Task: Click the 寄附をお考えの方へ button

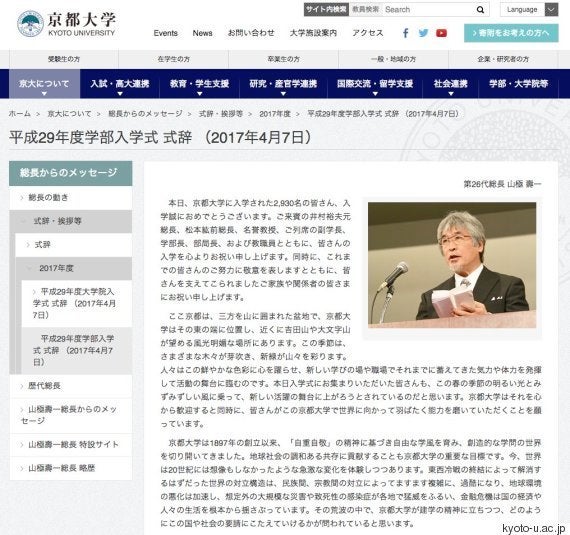Action: (511, 33)
